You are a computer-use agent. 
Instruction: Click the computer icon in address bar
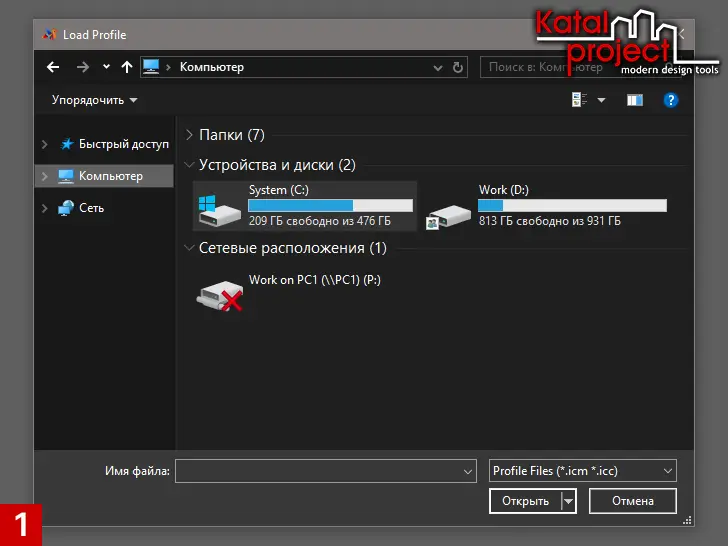[151, 67]
